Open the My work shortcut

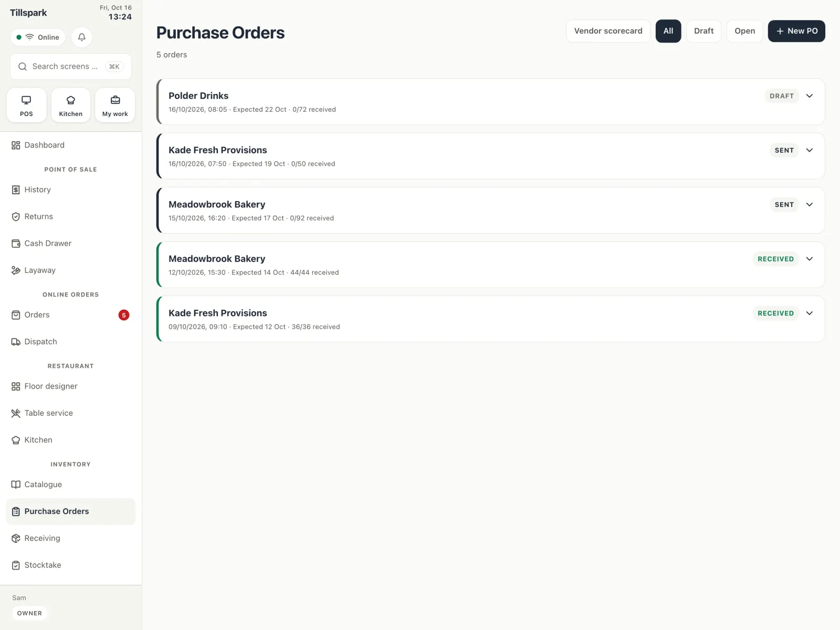coord(115,105)
